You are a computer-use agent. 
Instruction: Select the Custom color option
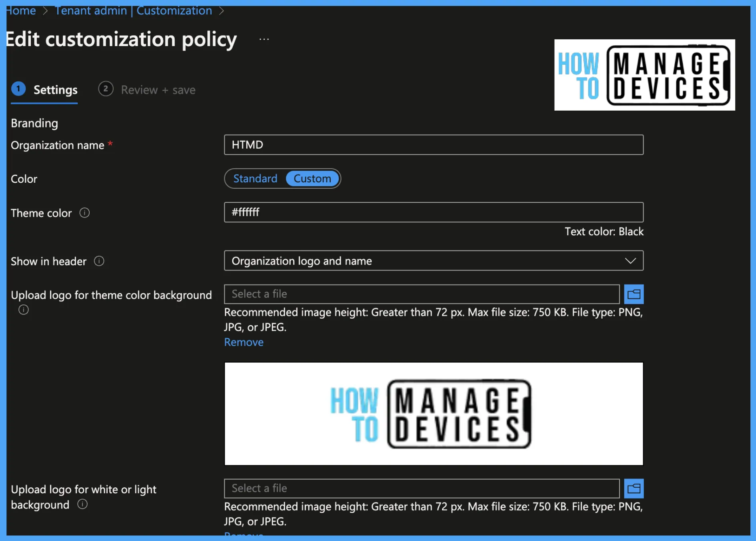click(312, 178)
